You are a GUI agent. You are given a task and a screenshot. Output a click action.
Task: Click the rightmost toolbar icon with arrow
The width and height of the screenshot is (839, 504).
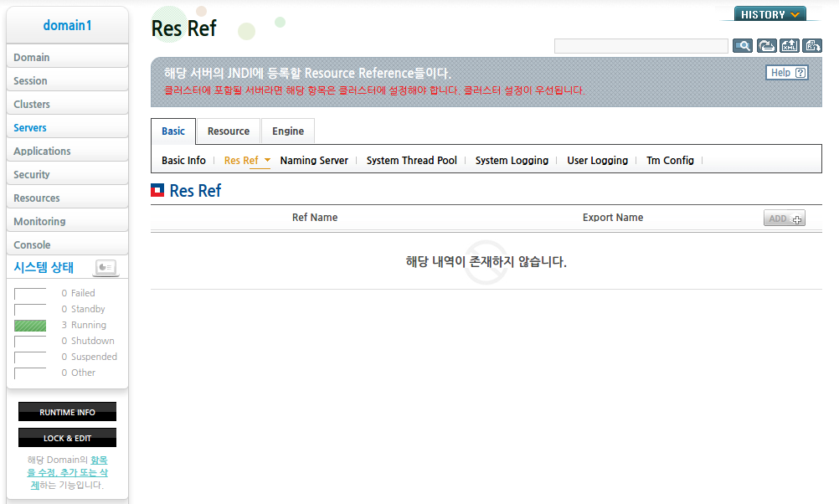(812, 46)
